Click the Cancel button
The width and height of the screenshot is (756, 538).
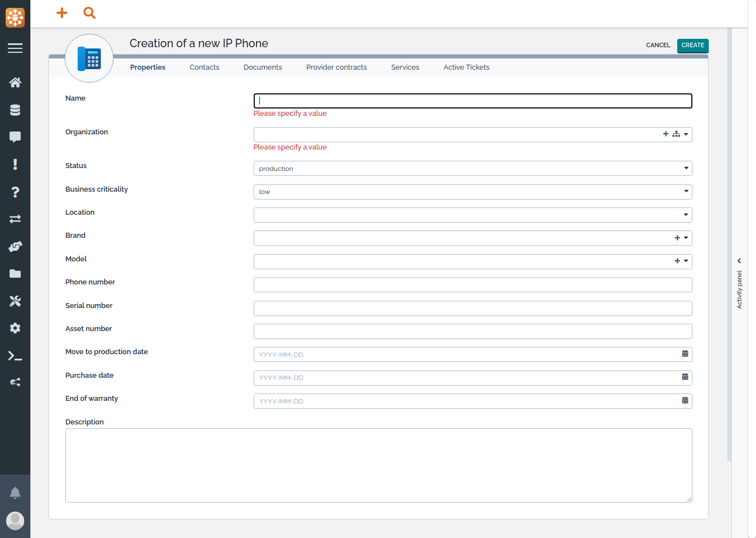coord(658,46)
